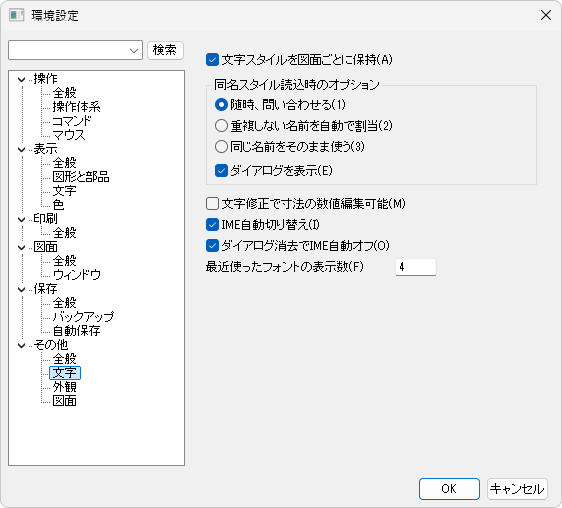This screenshot has width=562, height=508.
Task: Click the 環境設定 app icon in title bar
Action: [16, 15]
